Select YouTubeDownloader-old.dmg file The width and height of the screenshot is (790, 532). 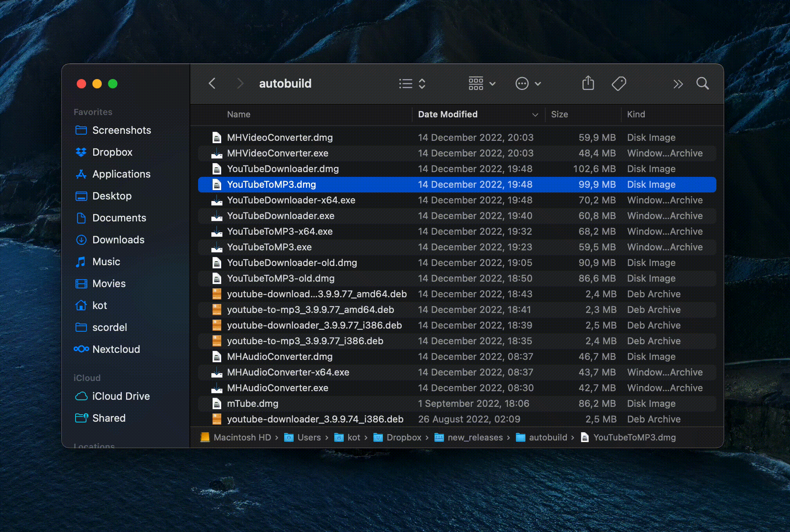point(457,263)
